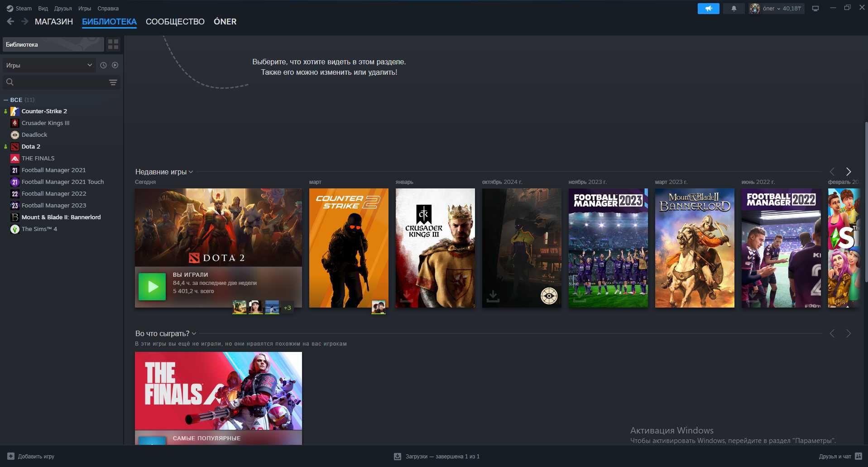868x467 pixels.
Task: Open the Counter-Strike 2 cover tile
Action: (x=349, y=248)
